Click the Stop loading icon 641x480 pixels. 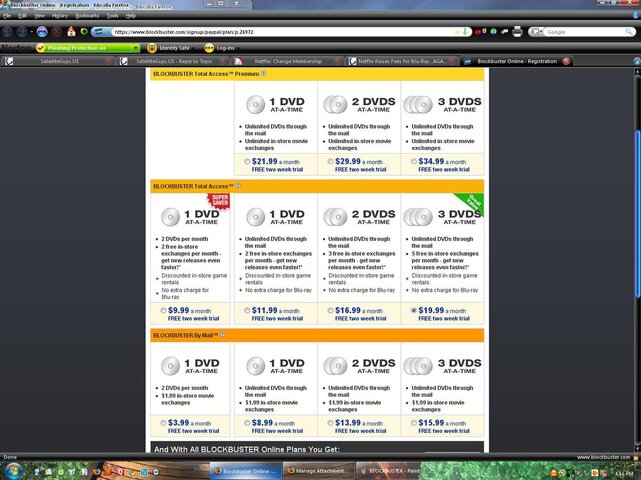point(57,32)
